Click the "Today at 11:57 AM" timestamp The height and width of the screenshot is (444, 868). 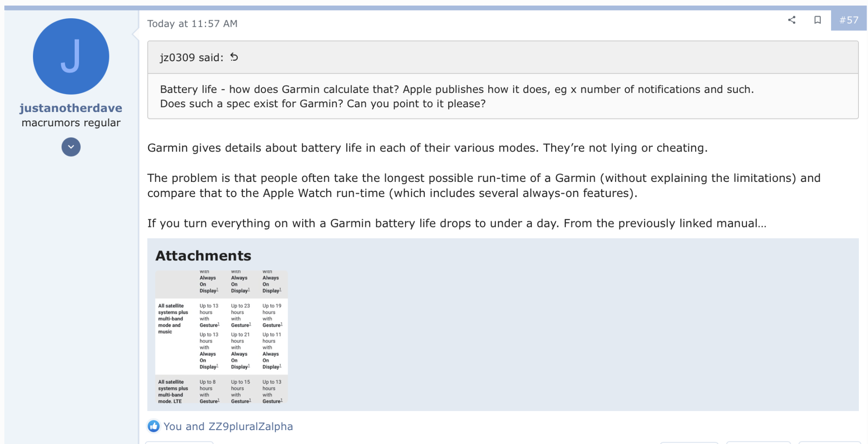[x=192, y=24]
